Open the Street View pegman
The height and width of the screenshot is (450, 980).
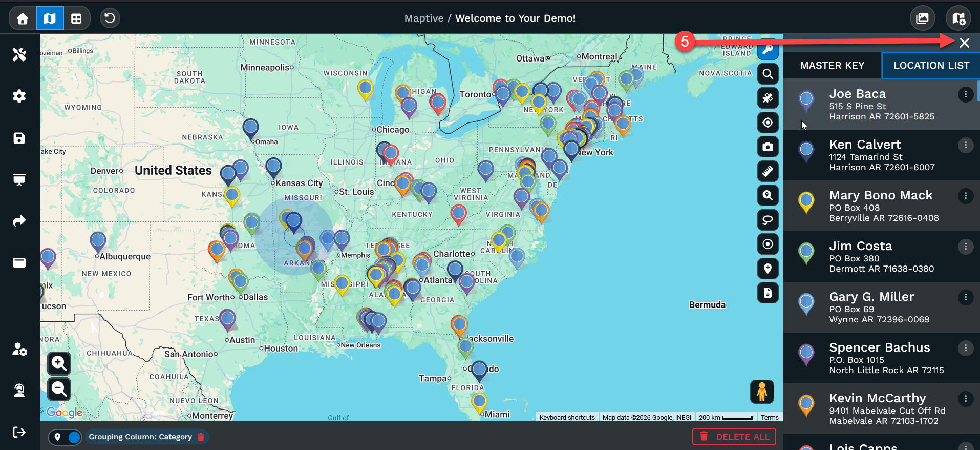click(x=762, y=392)
